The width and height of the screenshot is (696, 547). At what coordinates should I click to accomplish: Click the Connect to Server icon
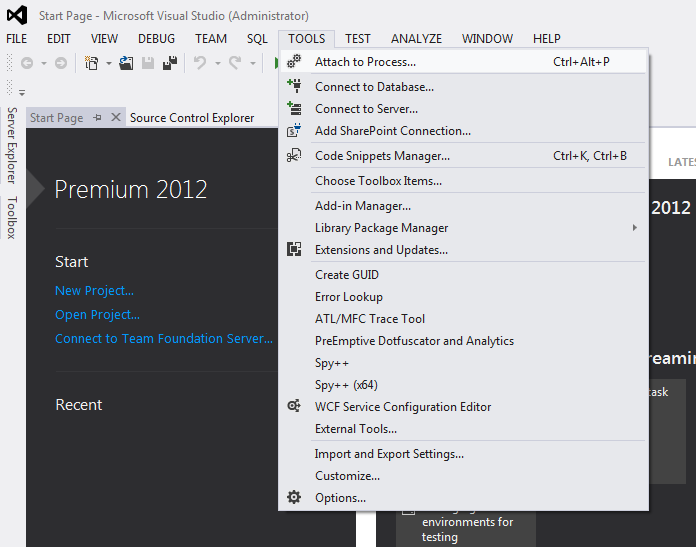(294, 108)
